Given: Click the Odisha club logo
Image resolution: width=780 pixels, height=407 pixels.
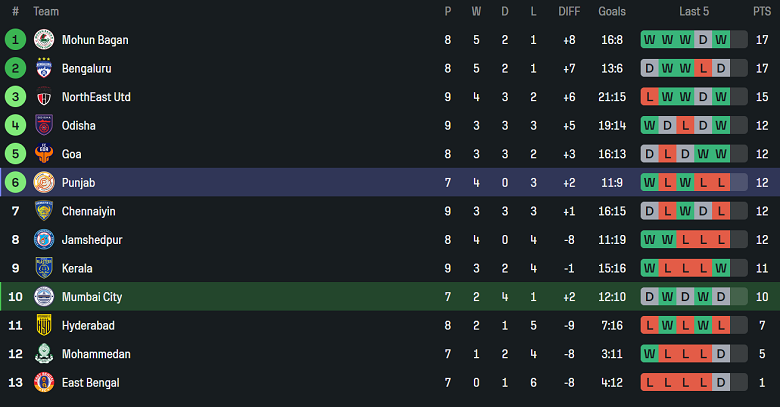Looking at the screenshot, I should coord(44,126).
